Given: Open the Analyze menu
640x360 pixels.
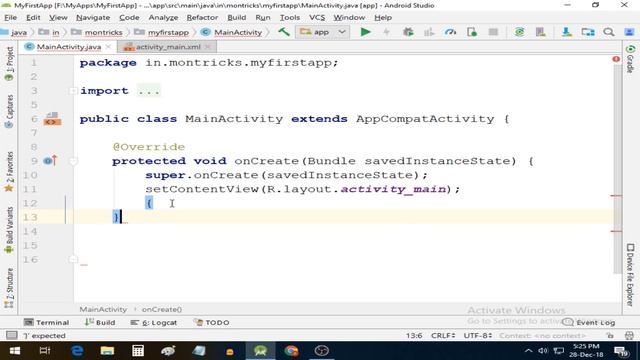Looking at the screenshot, I should (x=163, y=18).
